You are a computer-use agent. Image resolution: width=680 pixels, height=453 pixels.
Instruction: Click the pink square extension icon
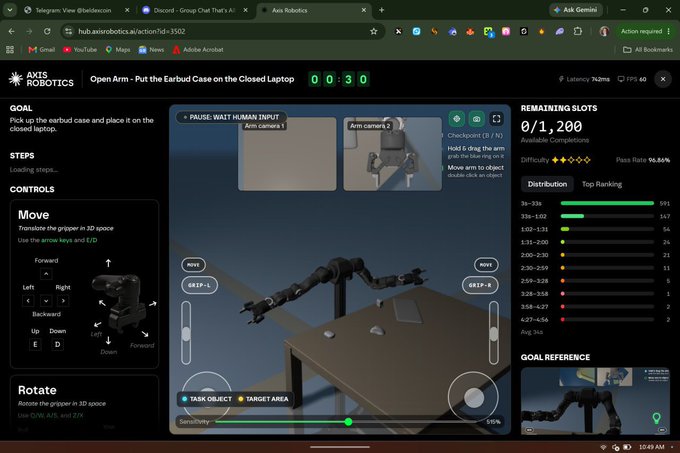click(506, 31)
